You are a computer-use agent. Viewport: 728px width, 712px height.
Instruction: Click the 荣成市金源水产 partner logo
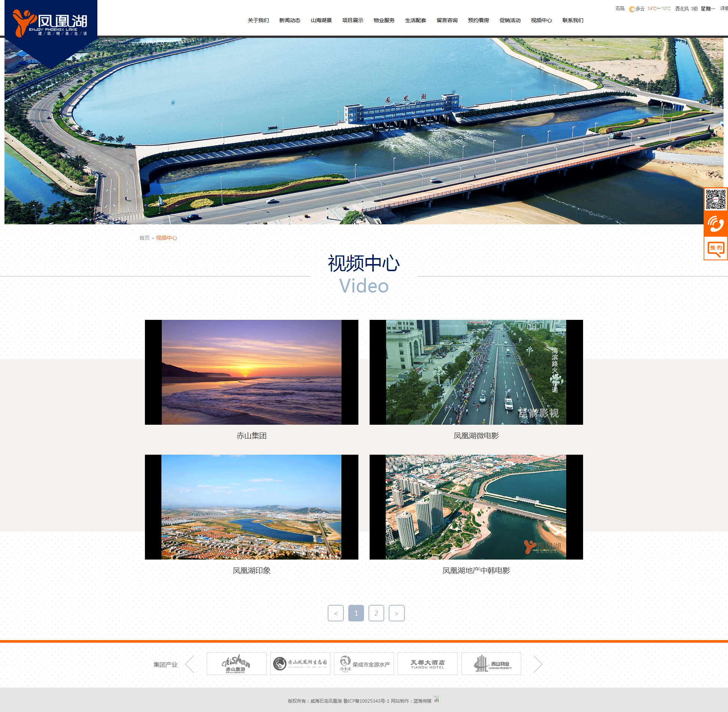(x=364, y=664)
